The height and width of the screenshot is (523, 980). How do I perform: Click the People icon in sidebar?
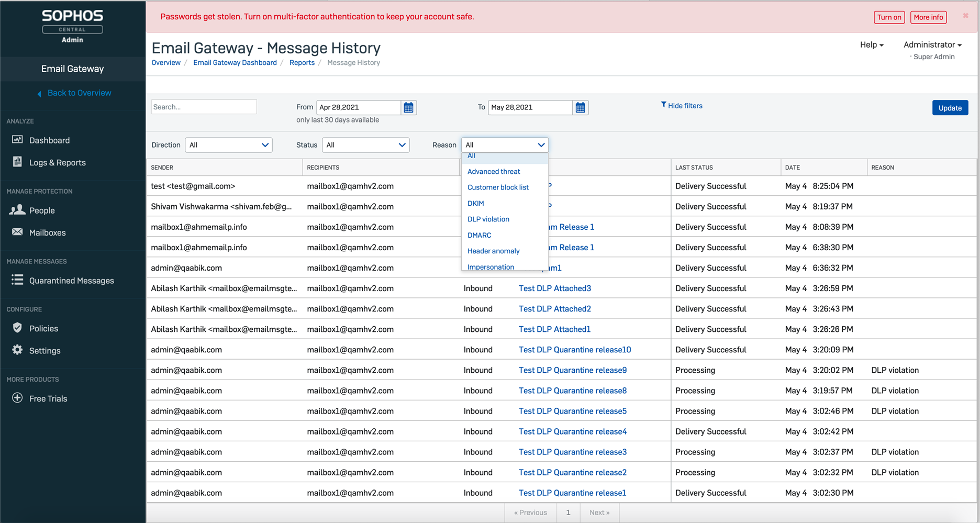click(17, 209)
